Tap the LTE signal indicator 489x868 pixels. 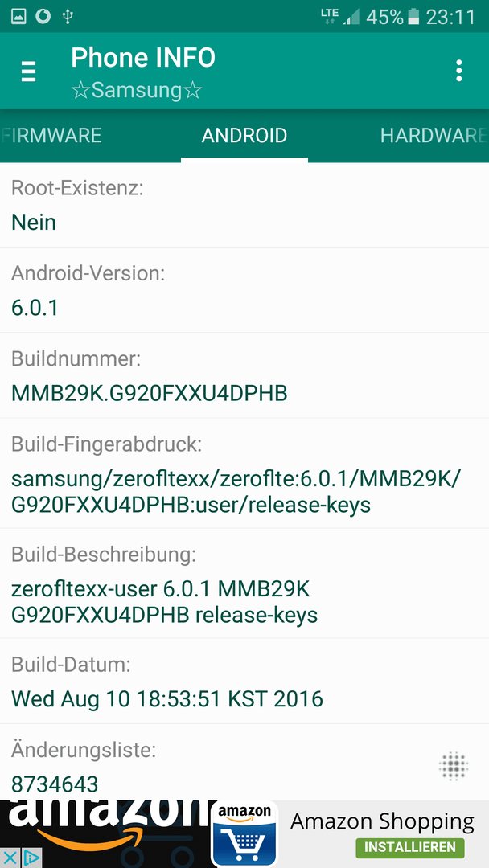[329, 16]
